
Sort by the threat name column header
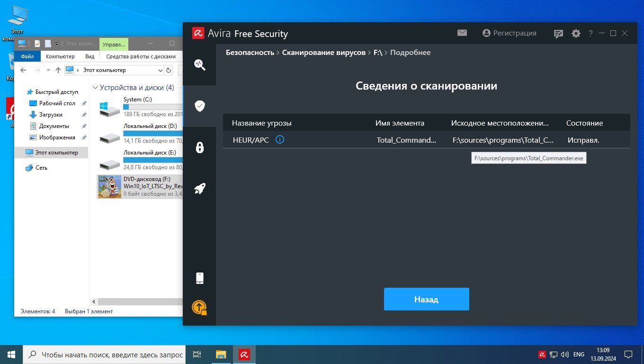pyautogui.click(x=262, y=123)
